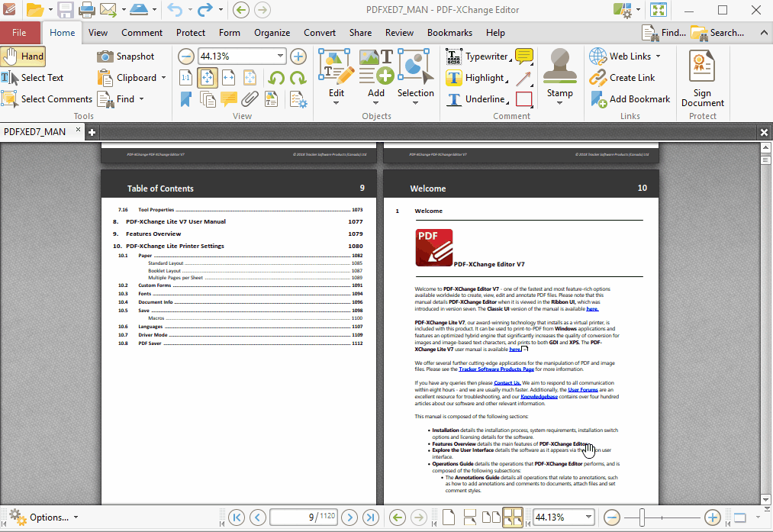773x532 pixels.
Task: Open the File menu
Action: click(x=20, y=32)
